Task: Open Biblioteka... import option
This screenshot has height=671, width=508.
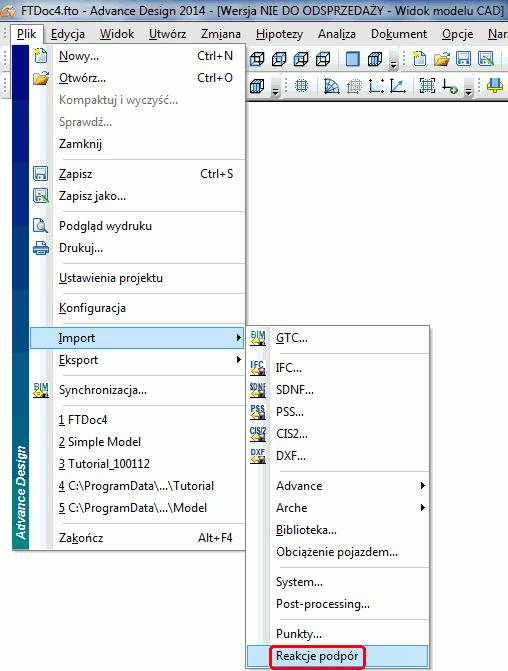Action: tap(338, 530)
